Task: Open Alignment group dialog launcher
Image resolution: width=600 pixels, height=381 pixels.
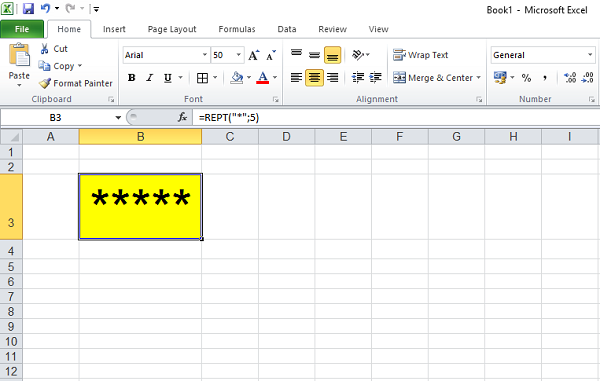Action: point(479,99)
